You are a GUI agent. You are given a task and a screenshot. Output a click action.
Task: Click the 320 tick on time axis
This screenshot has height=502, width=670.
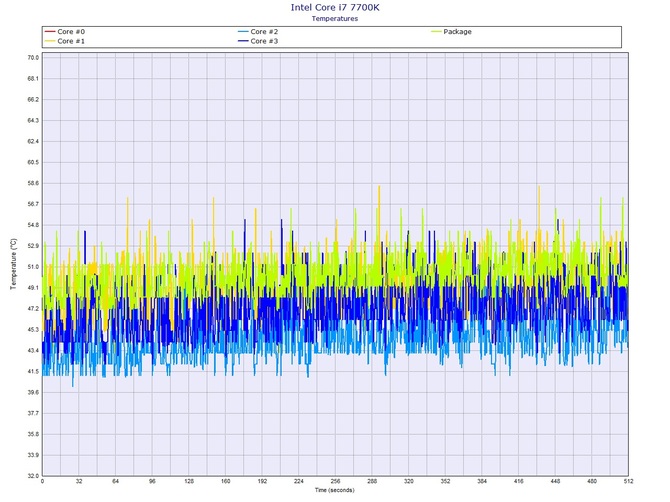pos(409,481)
